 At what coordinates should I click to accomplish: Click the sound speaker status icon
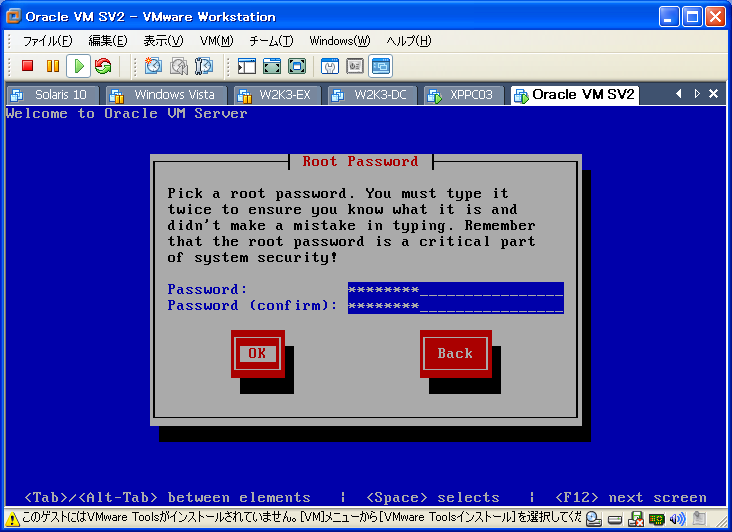(x=677, y=519)
